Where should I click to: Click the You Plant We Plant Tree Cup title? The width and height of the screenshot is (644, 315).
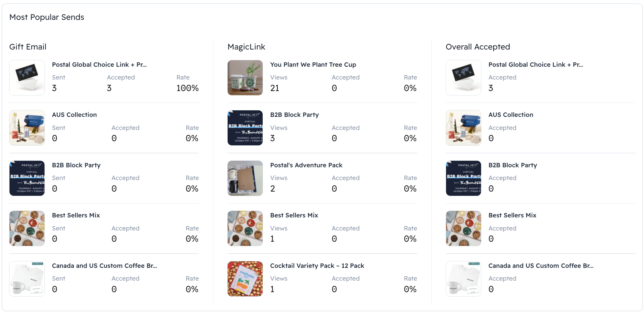pyautogui.click(x=313, y=65)
